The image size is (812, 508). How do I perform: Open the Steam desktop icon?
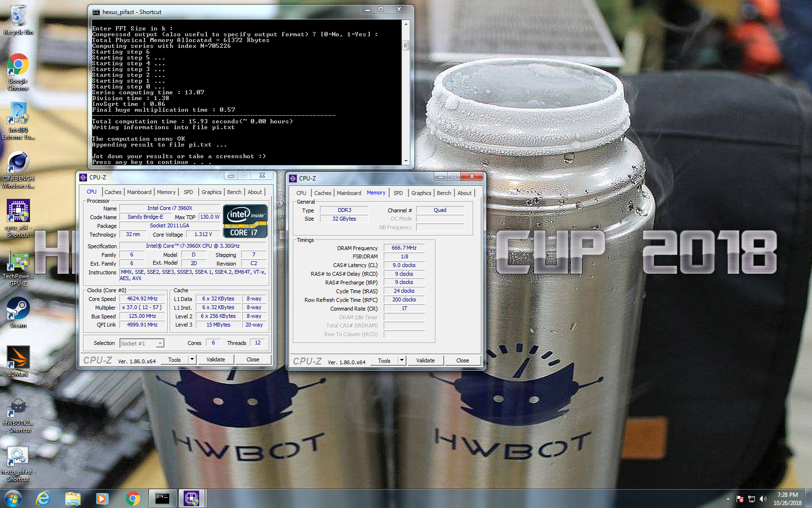[18, 313]
